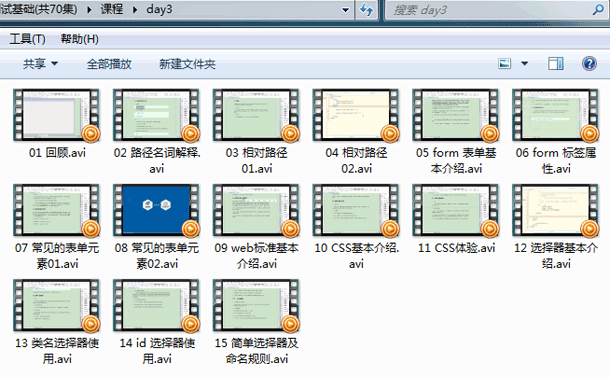The width and height of the screenshot is (610, 377).
Task: Open the blue help question mark
Action: [589, 63]
